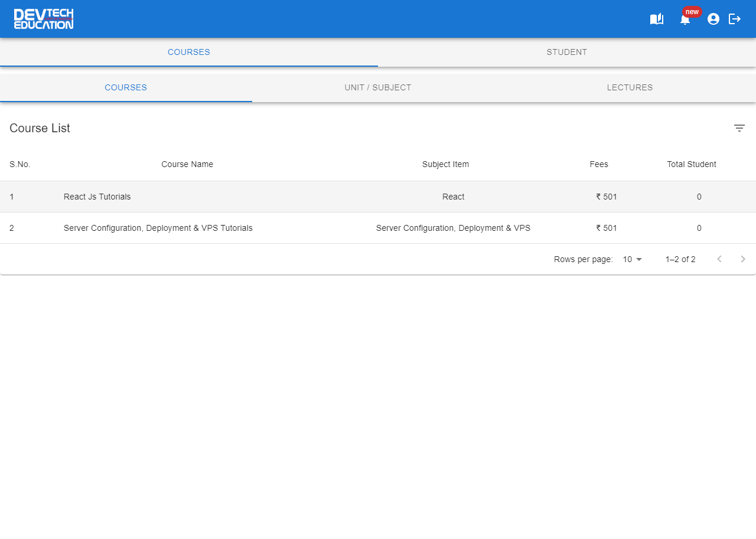Sort by Subject Item column header

point(445,164)
